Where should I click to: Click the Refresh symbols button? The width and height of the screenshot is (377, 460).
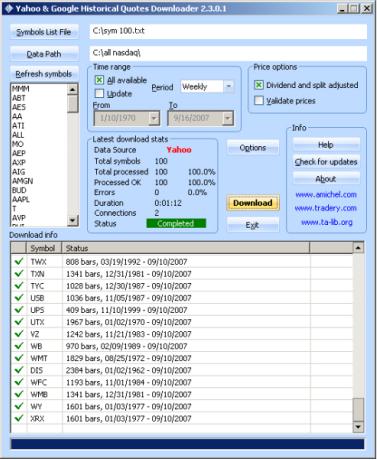44,74
